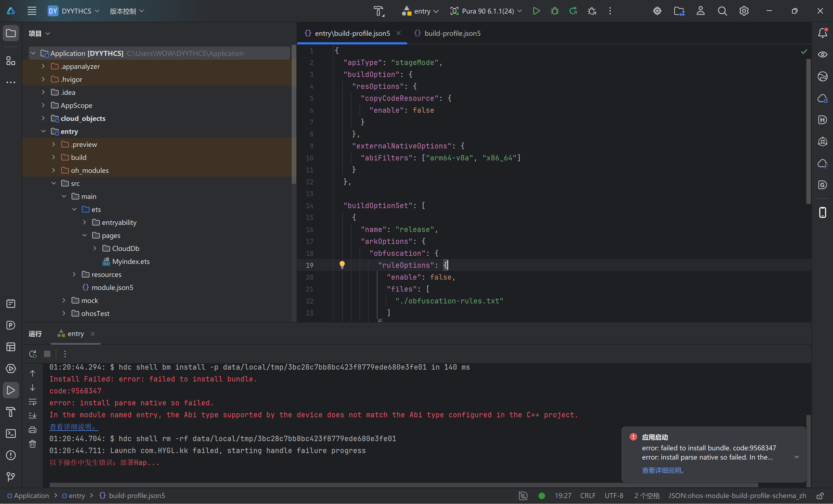The width and height of the screenshot is (833, 504).
Task: Open the 项目 view selector dropdown
Action: pos(39,33)
